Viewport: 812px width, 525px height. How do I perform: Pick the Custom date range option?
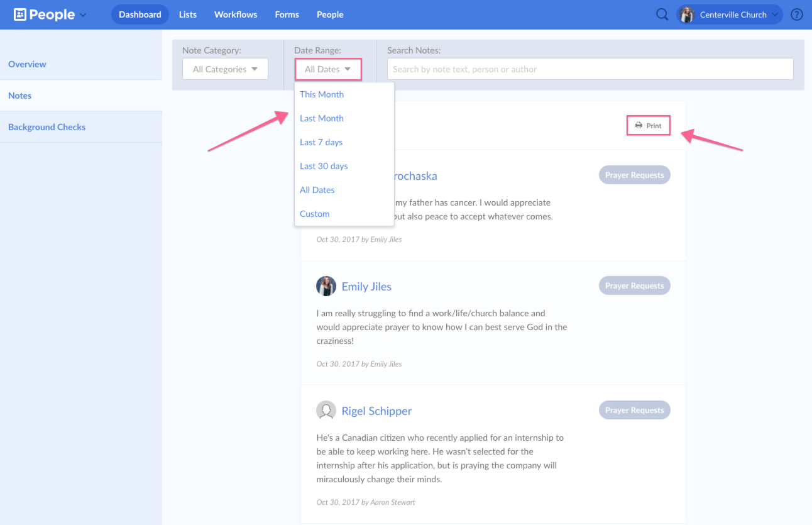click(x=315, y=214)
